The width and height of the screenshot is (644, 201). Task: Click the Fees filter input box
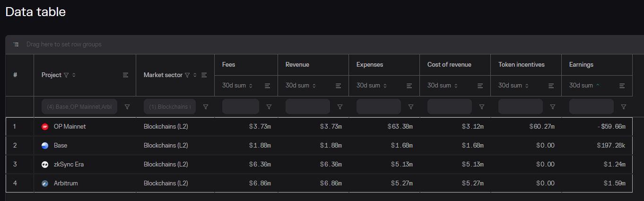[240, 107]
